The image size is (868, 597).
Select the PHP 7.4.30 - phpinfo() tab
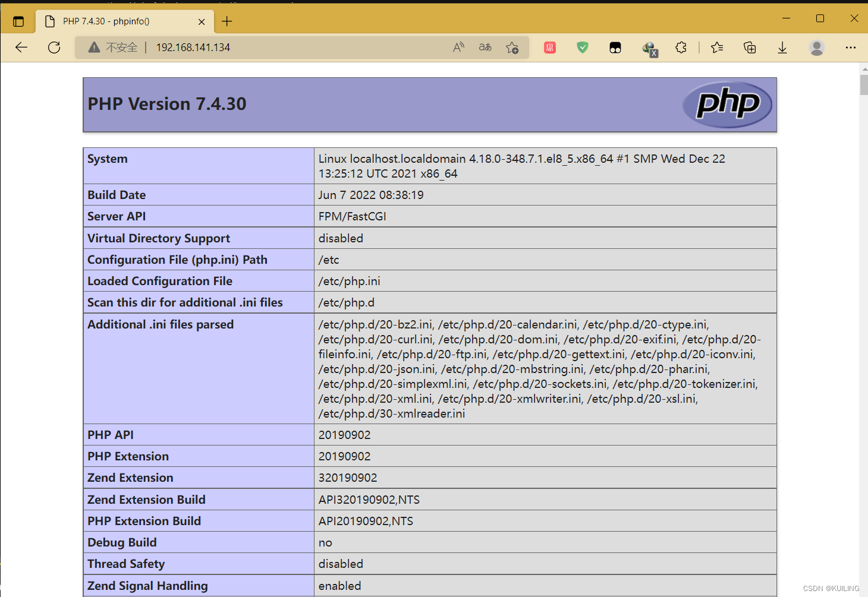tap(125, 21)
